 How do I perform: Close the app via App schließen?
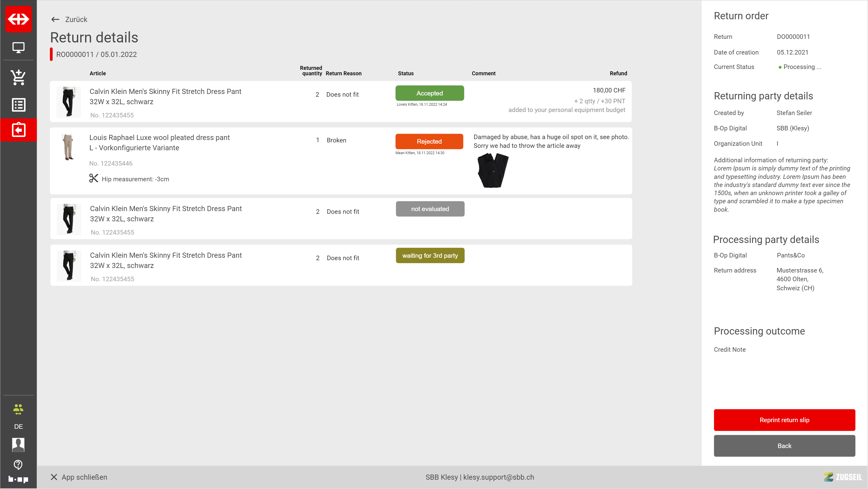[x=79, y=477]
